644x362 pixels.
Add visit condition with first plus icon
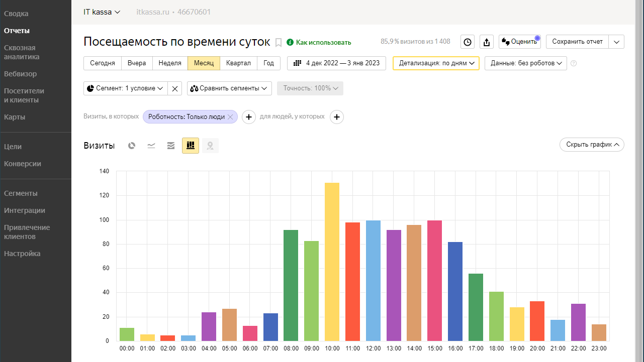coord(249,116)
